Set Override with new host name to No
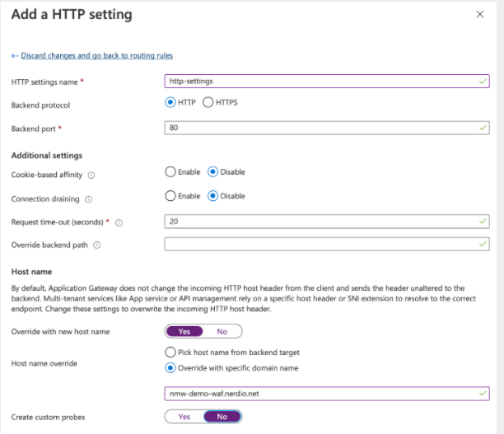Image resolution: width=504 pixels, height=434 pixels. click(222, 331)
